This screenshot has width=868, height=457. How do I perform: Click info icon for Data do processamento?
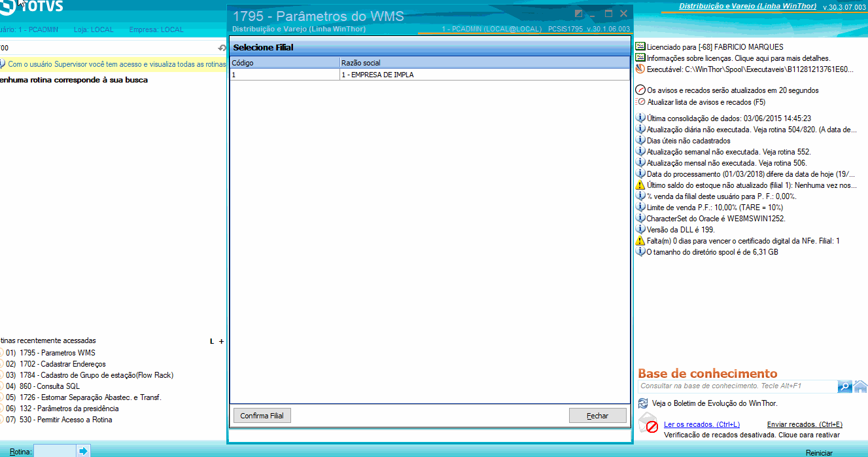point(640,174)
